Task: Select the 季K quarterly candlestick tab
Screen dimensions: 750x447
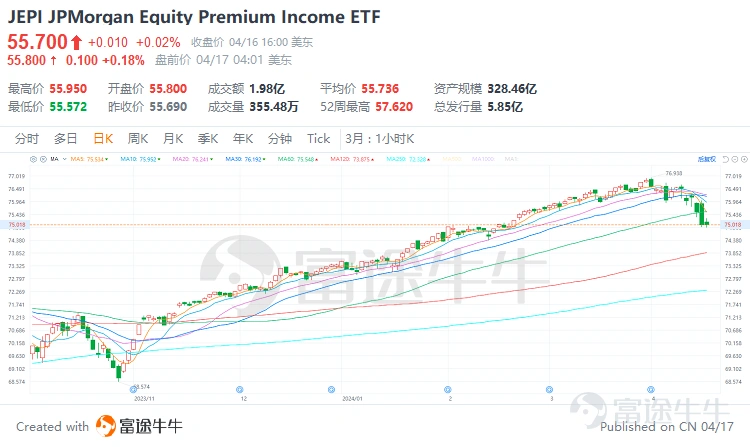Action: 208,139
